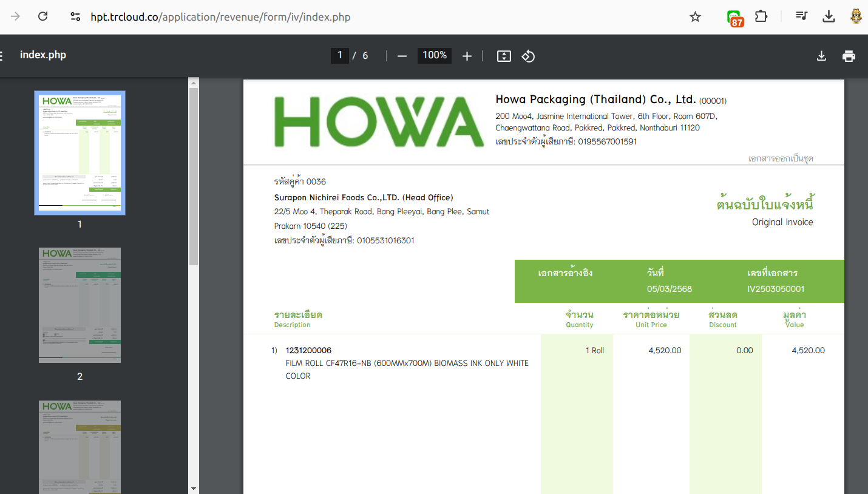This screenshot has height=494, width=868.
Task: Click the เอกสารอ้างอิง reference header
Action: [x=565, y=273]
